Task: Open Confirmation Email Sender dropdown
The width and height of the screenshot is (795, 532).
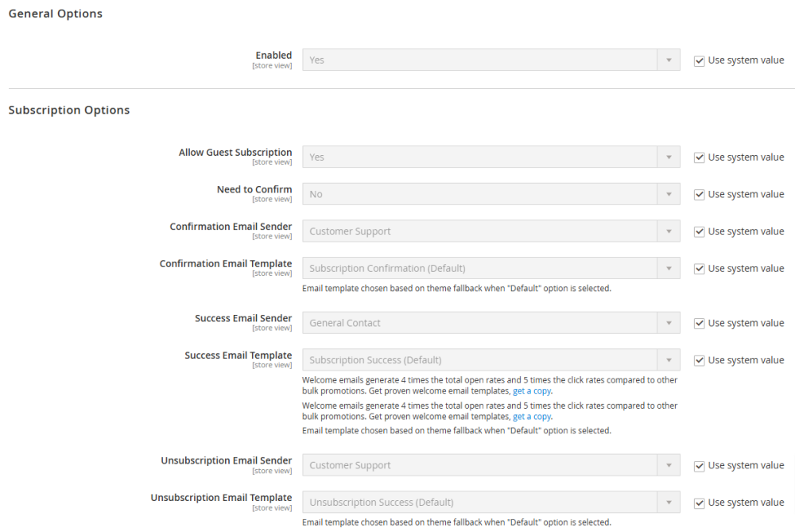Action: (491, 231)
